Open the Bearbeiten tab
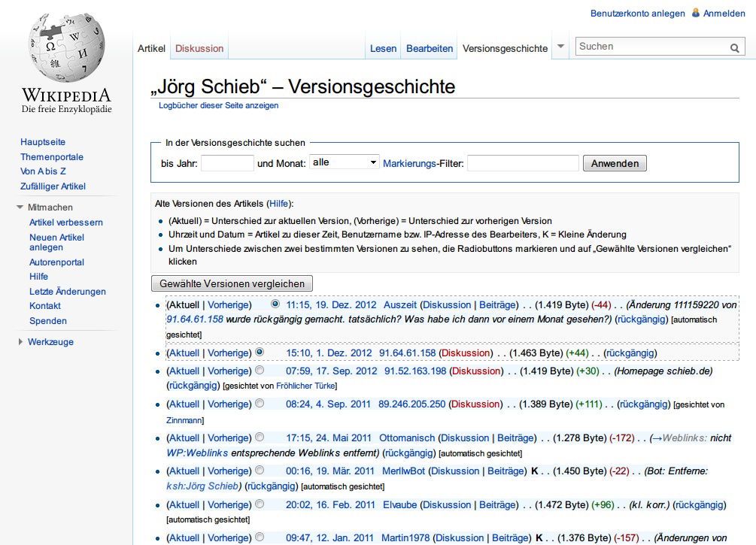The image size is (756, 545). [430, 48]
